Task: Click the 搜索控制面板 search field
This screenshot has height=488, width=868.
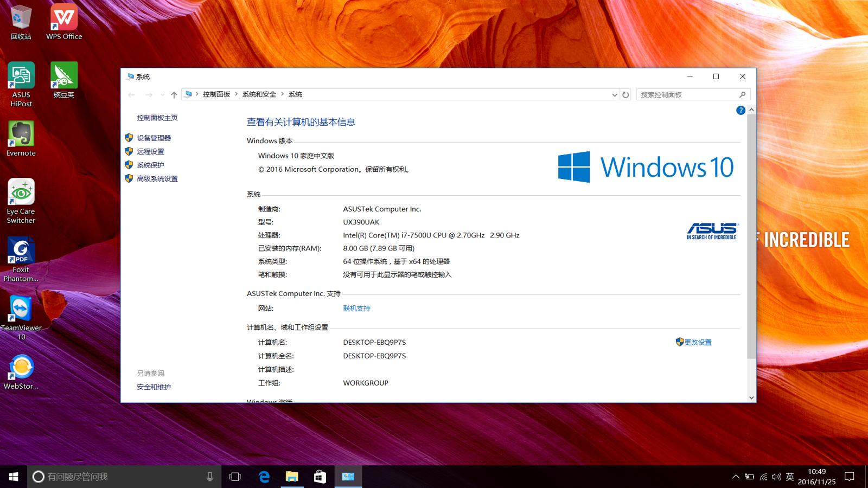Action: pyautogui.click(x=687, y=95)
